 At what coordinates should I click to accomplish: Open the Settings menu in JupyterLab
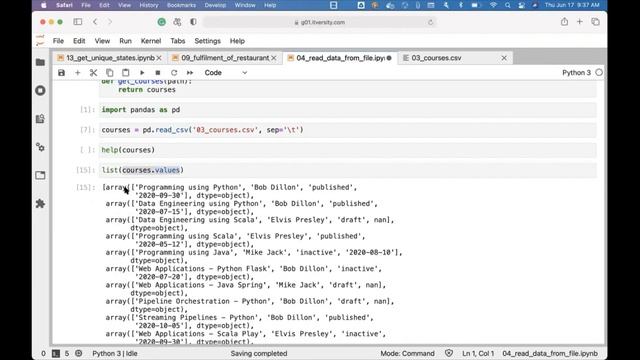[x=207, y=41]
